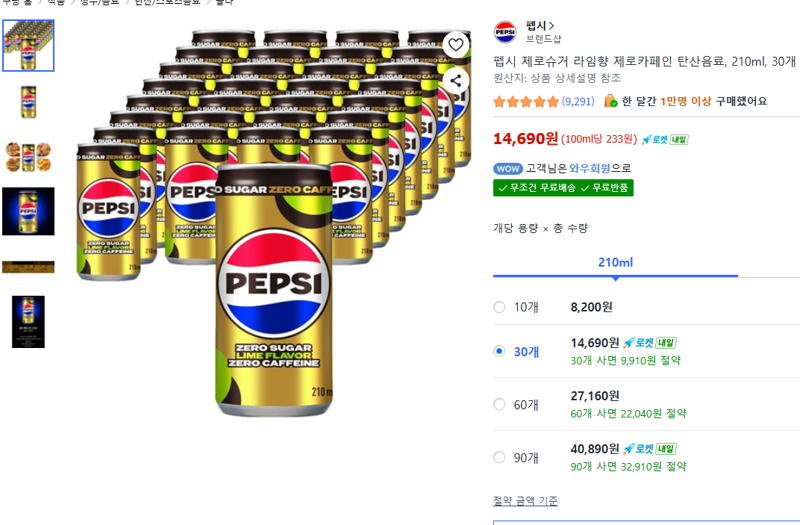The width and height of the screenshot is (800, 525).
Task: Show the single Pepsi can thumbnail
Action: [x=29, y=102]
